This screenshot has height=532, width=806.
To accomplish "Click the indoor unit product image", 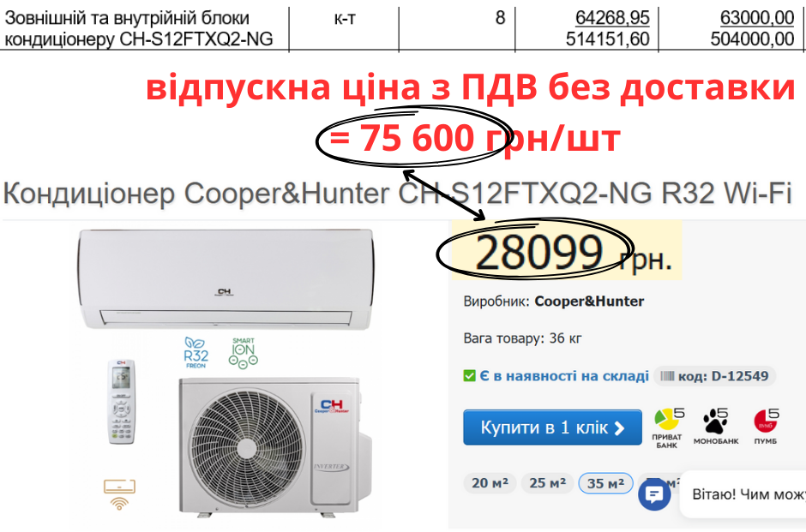I will [226, 278].
